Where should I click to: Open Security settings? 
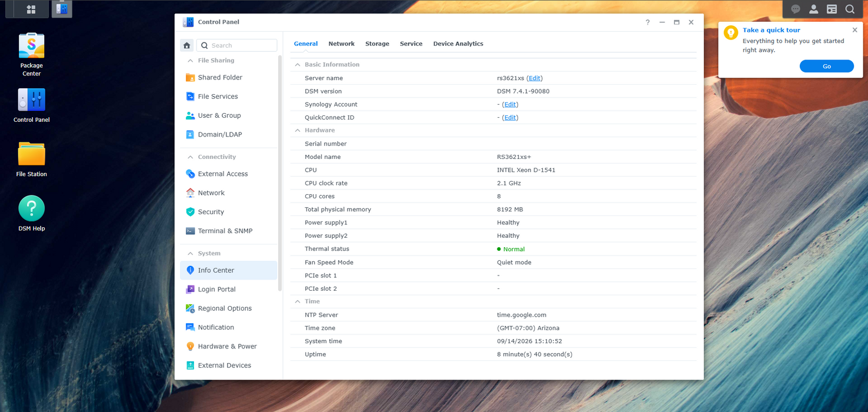(x=229, y=212)
